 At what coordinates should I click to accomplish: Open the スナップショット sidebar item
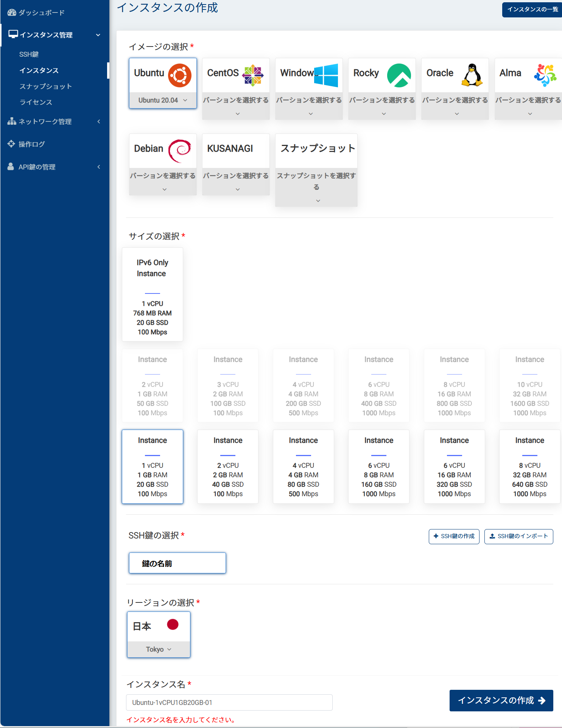point(45,86)
